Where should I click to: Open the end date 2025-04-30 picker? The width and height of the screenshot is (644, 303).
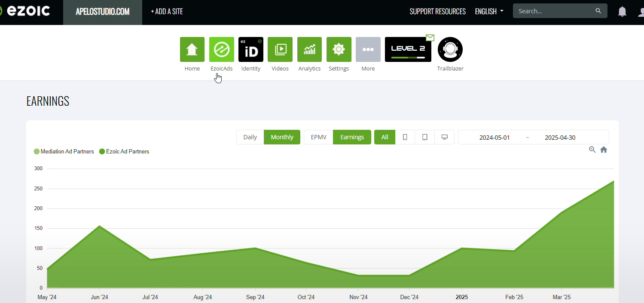tap(560, 138)
